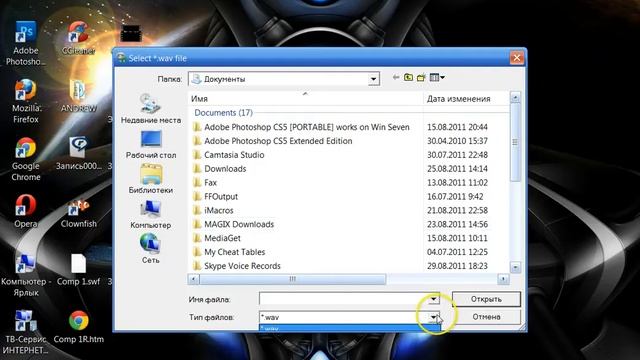640x360 pixels.
Task: Open Adobe Photoshop desktop shortcut
Action: click(x=25, y=44)
